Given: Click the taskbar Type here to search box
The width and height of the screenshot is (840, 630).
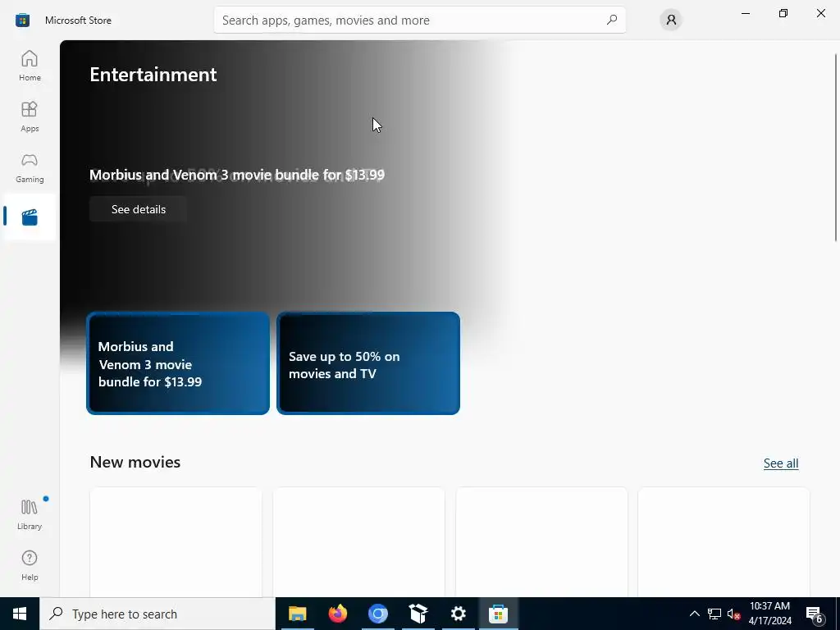Looking at the screenshot, I should (157, 614).
